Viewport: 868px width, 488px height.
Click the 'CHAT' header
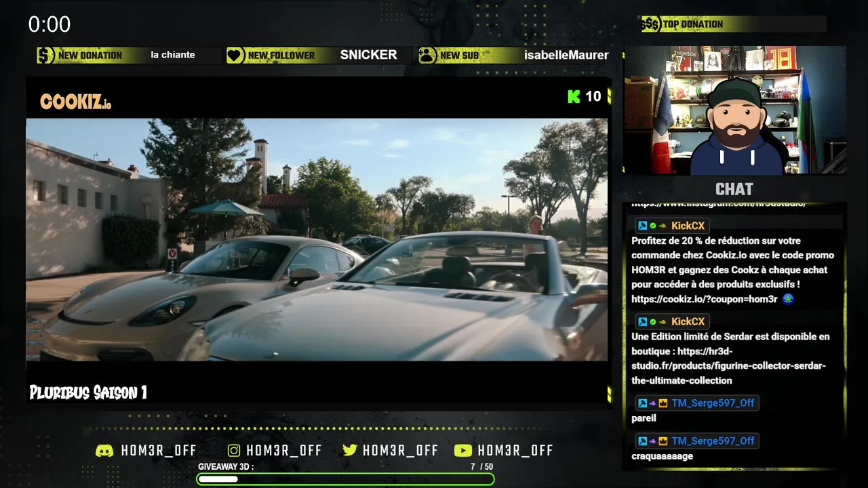(x=734, y=189)
